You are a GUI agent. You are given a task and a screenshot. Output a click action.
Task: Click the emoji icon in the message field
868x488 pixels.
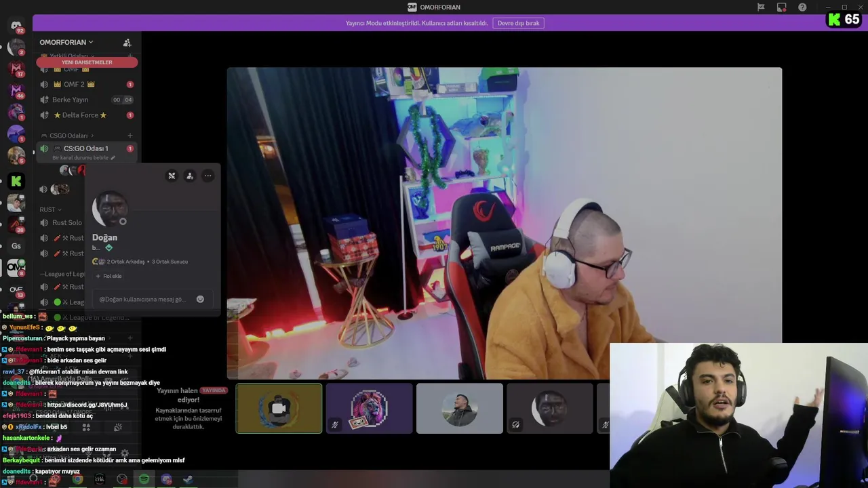(200, 299)
